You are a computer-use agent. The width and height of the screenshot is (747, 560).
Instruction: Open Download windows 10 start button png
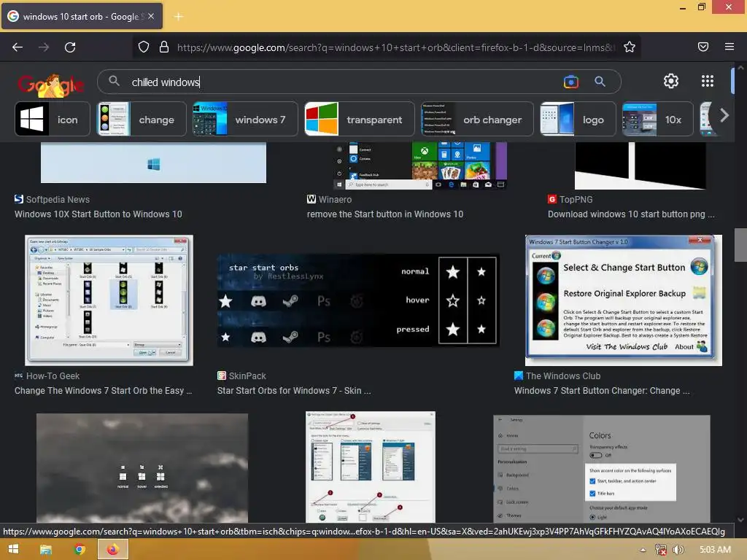[x=631, y=214]
